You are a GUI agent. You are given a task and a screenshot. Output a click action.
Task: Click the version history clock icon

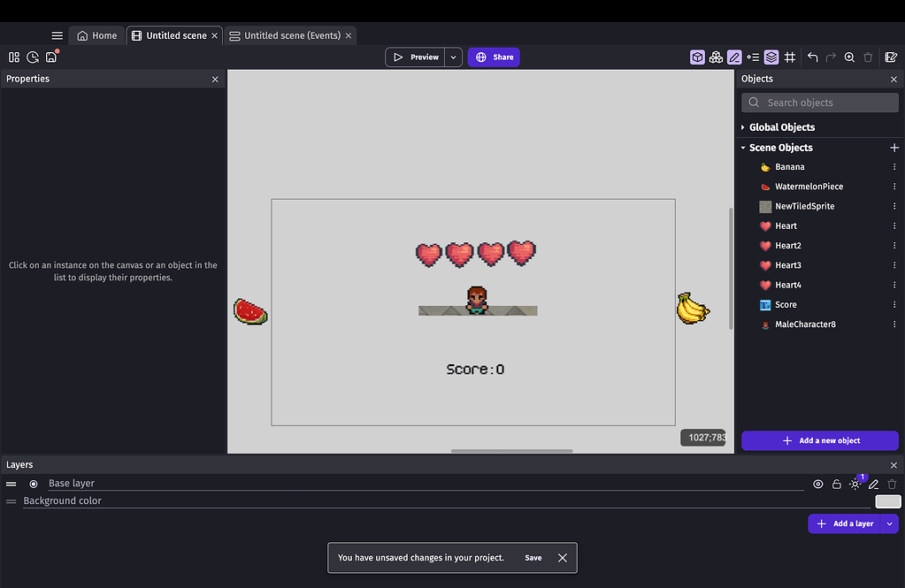(x=33, y=57)
